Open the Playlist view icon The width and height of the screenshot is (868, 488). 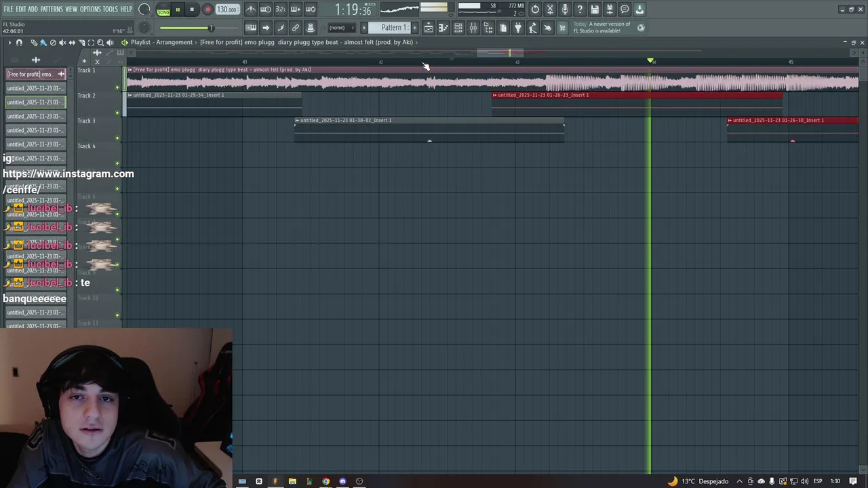click(x=429, y=28)
